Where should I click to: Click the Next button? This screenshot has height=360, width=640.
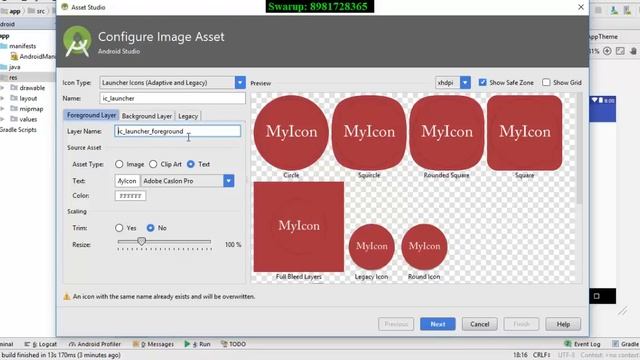tap(438, 324)
